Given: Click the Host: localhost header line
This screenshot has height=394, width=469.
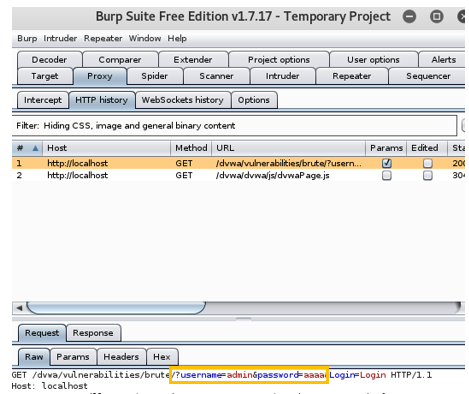Looking at the screenshot, I should coord(49,386).
